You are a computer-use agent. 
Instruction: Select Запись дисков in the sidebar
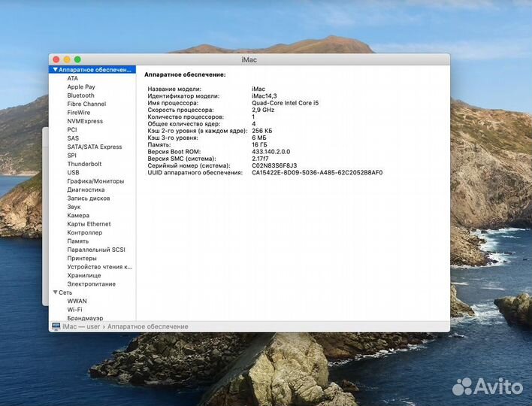coord(89,198)
